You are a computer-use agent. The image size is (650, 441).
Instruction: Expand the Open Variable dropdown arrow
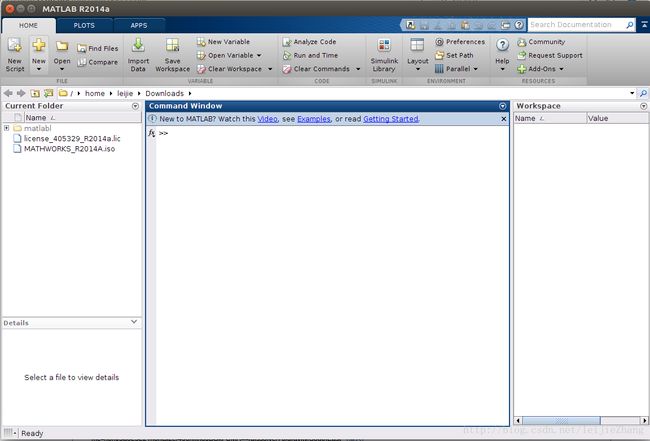[259, 56]
